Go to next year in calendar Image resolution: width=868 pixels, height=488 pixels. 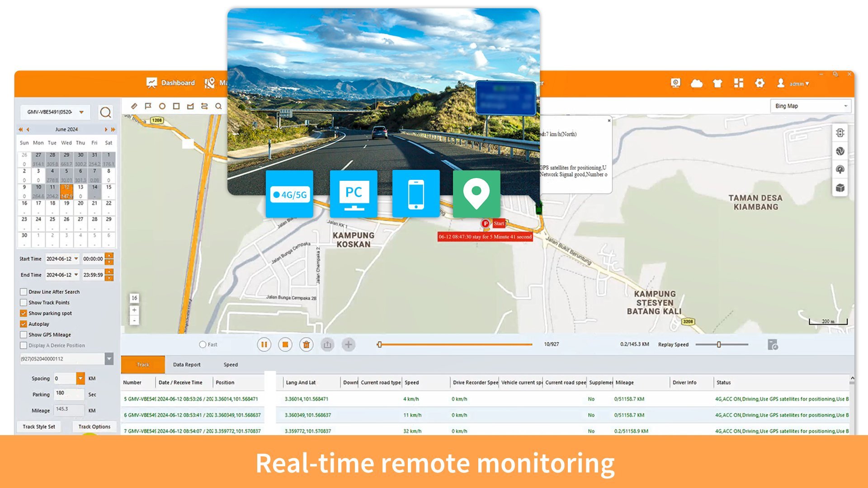pyautogui.click(x=113, y=129)
